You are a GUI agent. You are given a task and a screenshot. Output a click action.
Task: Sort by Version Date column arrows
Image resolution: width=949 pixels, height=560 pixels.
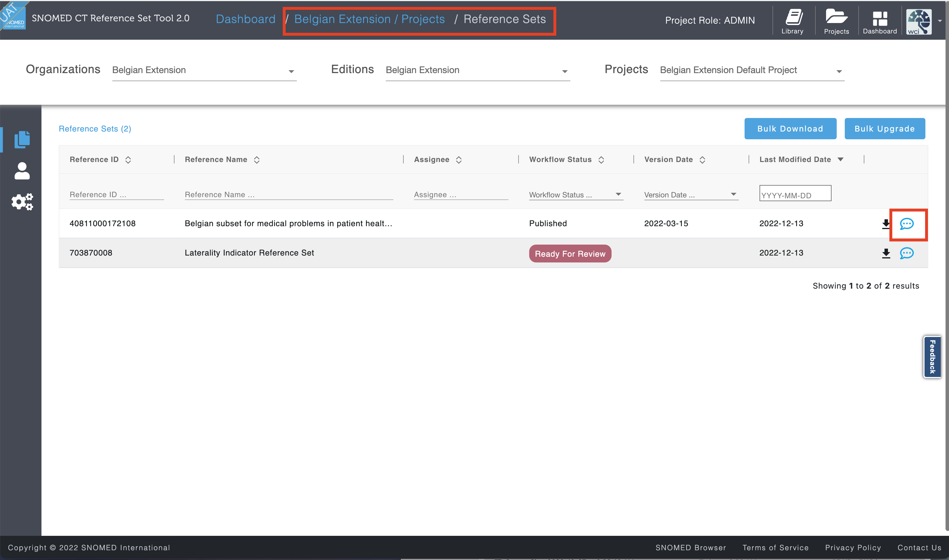coord(703,160)
